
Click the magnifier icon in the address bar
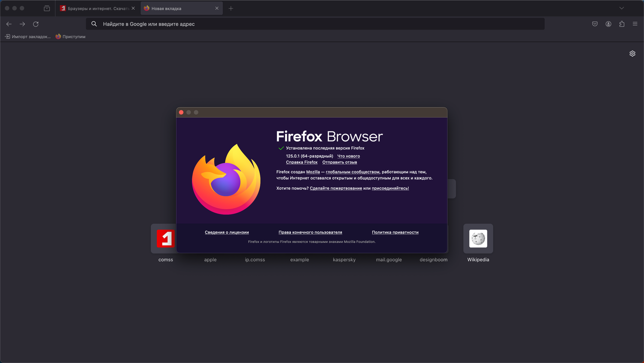(x=94, y=24)
